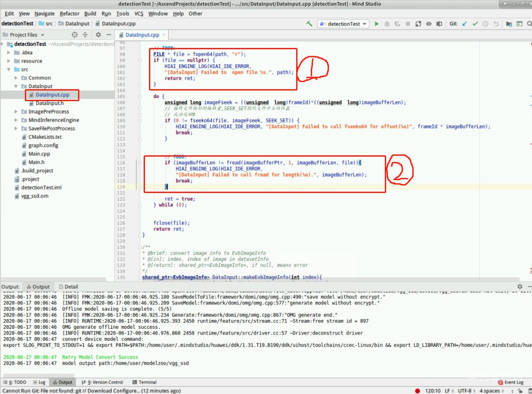Expand the ImagePreProcess folder

point(16,111)
